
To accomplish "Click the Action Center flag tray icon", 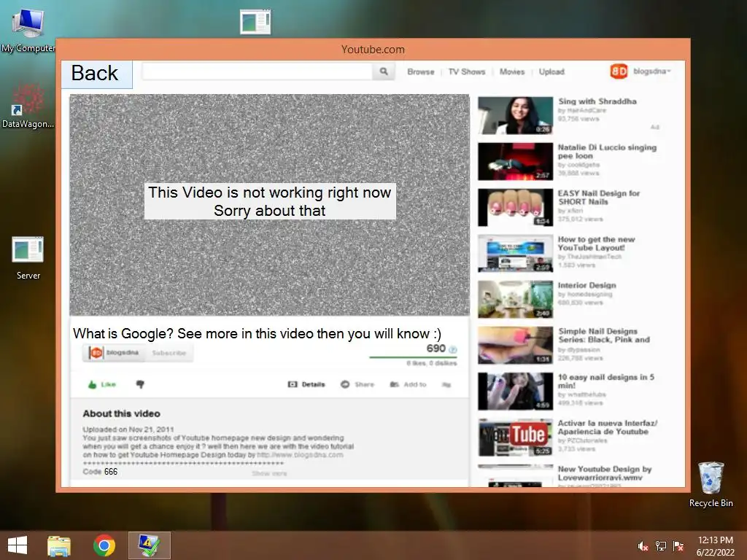I will coord(678,546).
